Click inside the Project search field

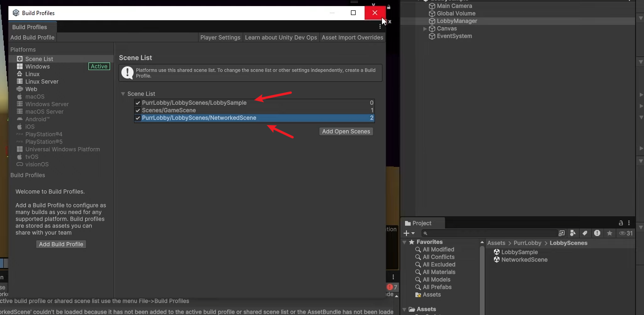pyautogui.click(x=489, y=233)
